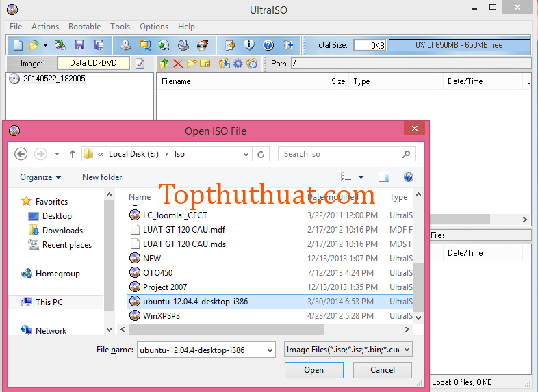Click the Extract folder icon
The image size is (538, 392).
[225, 64]
